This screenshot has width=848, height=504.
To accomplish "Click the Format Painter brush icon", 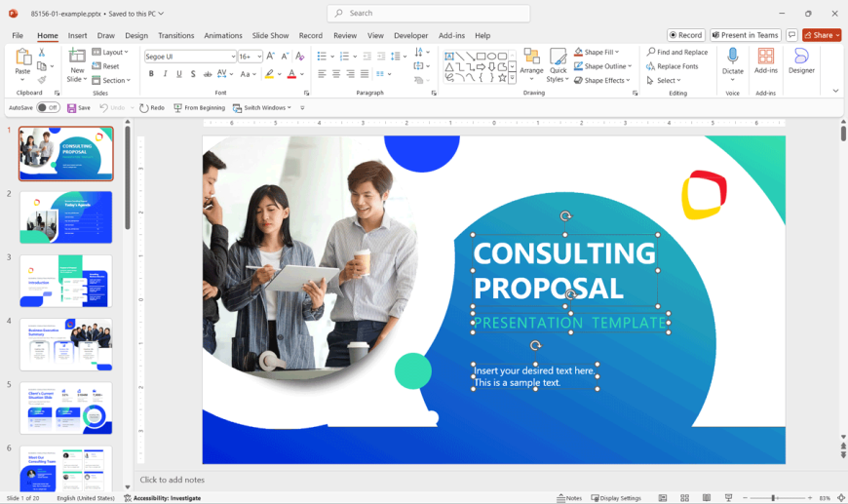I will tap(42, 80).
